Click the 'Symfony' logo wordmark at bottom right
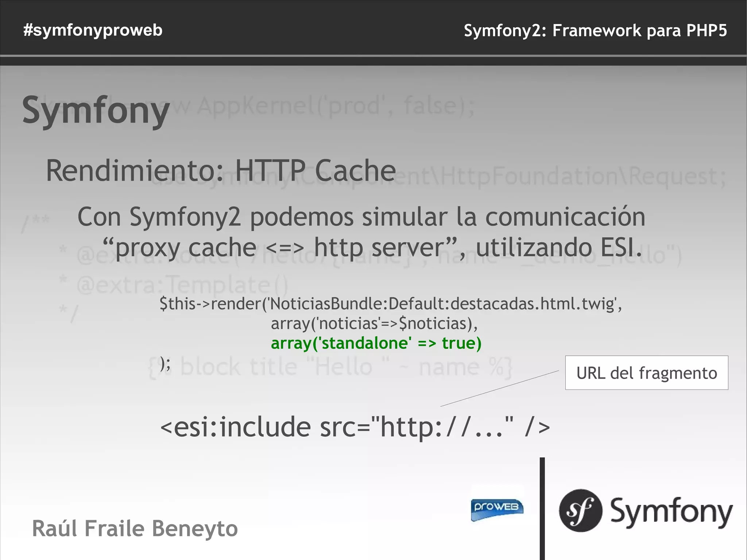747x560 pixels. coord(671,512)
